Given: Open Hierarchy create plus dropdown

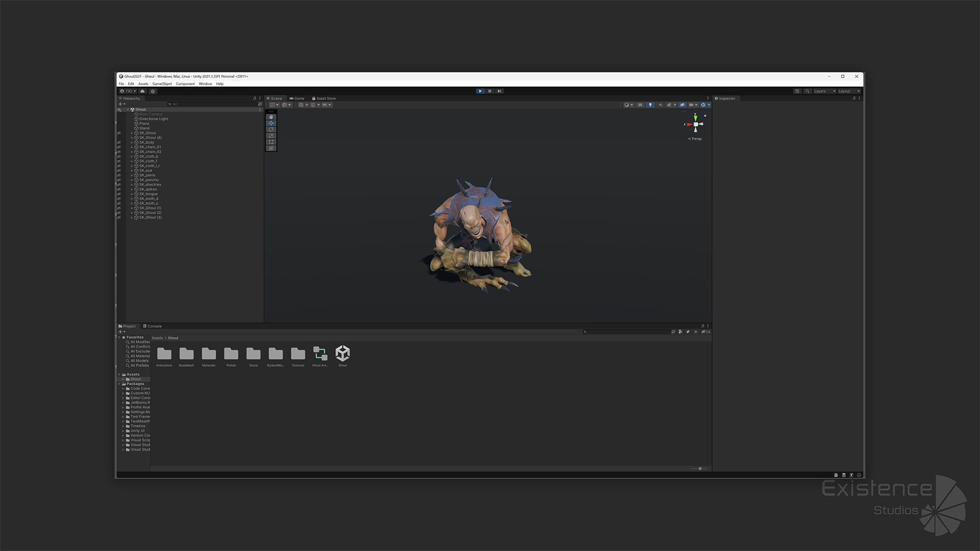Looking at the screenshot, I should click(122, 104).
